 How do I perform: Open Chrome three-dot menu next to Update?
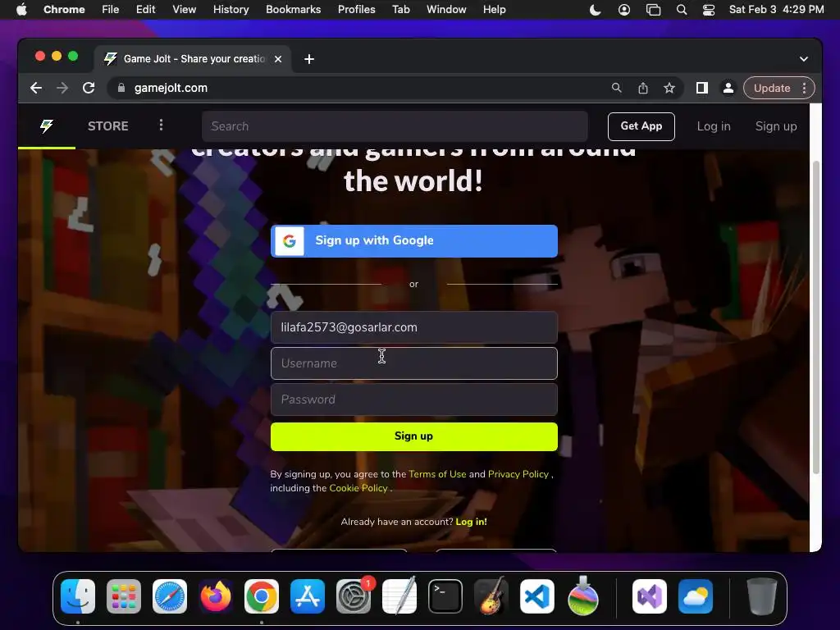pyautogui.click(x=804, y=88)
